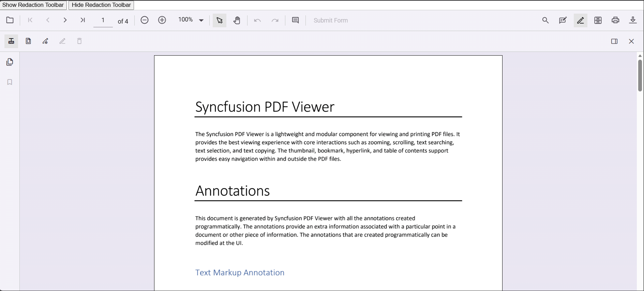Choose the redact pages tool
The image size is (644, 291).
[28, 41]
